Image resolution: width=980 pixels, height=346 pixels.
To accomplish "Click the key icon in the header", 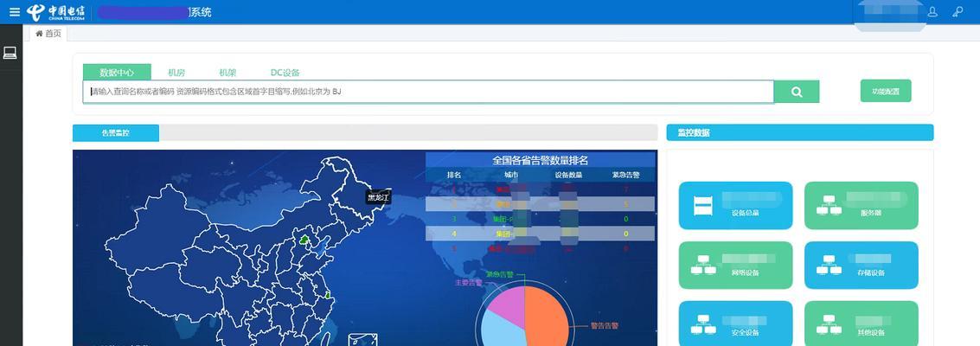I will (958, 12).
